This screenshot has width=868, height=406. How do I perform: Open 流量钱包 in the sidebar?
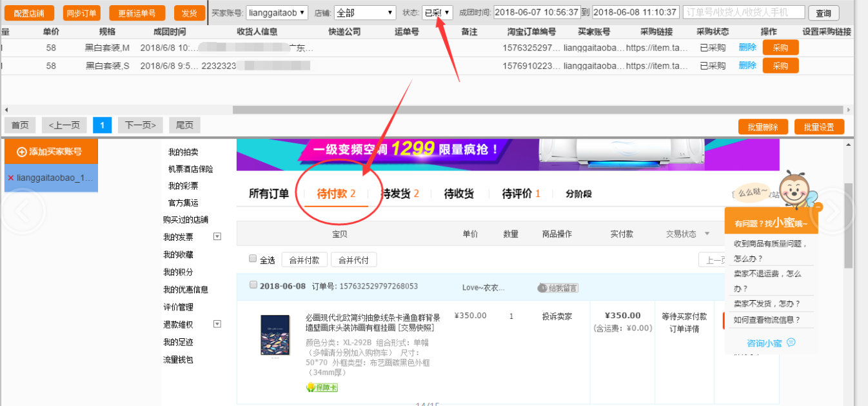[x=178, y=360]
